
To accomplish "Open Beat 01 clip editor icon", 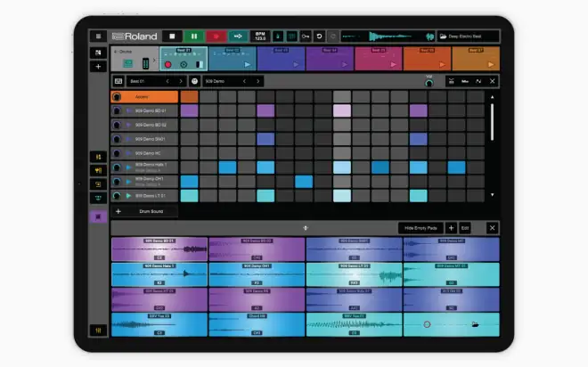I will (x=200, y=64).
